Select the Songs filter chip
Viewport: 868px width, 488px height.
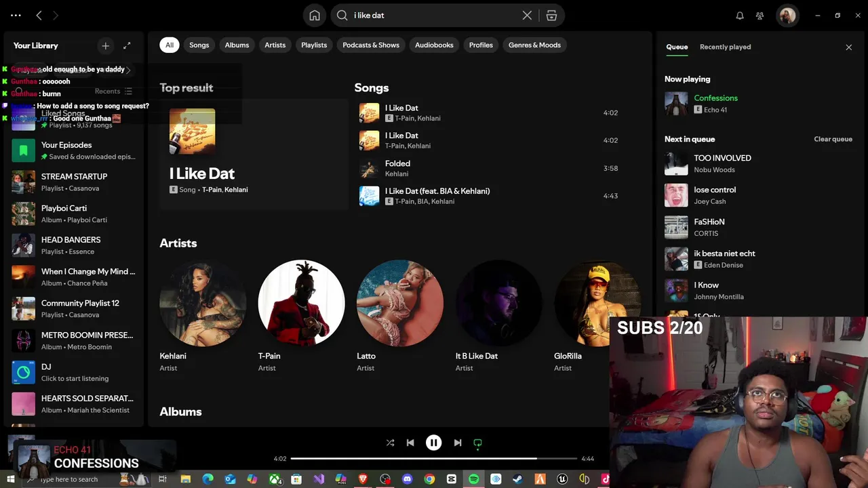click(199, 45)
